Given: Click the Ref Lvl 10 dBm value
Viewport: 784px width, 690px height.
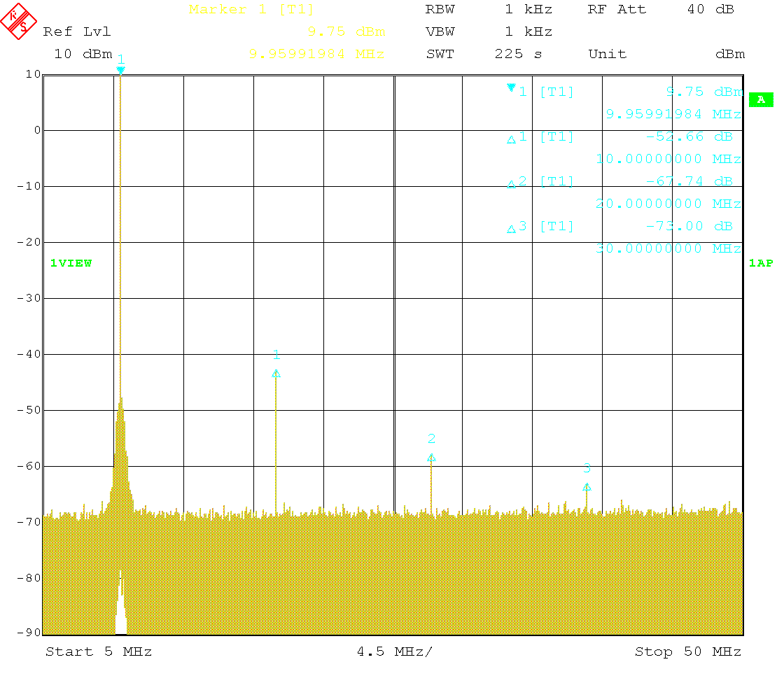Looking at the screenshot, I should point(83,54).
